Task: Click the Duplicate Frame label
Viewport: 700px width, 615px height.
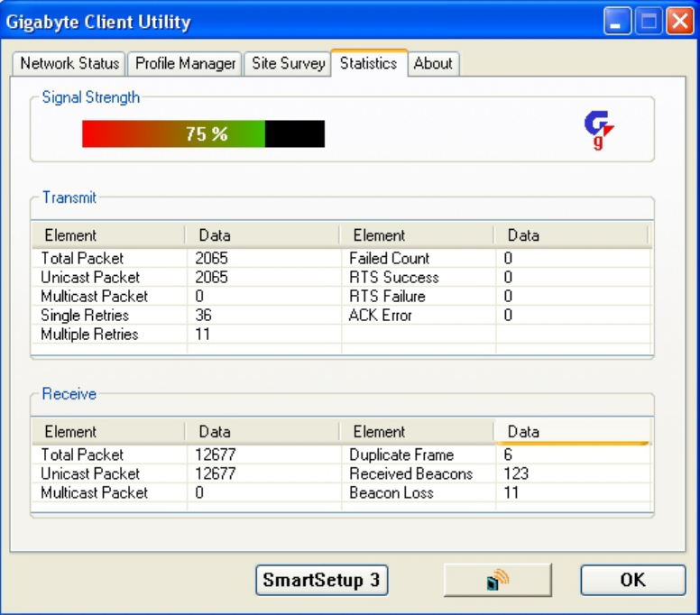Action: [401, 454]
